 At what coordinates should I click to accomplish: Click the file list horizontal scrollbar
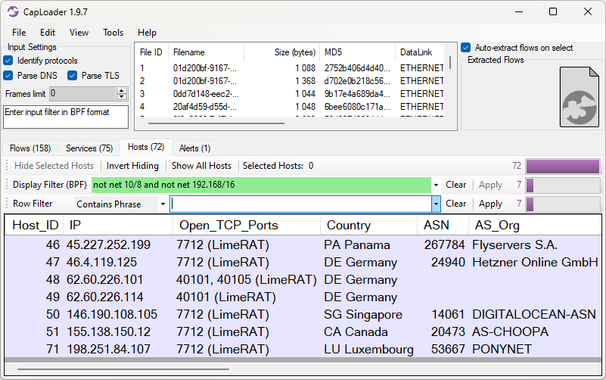point(216,123)
